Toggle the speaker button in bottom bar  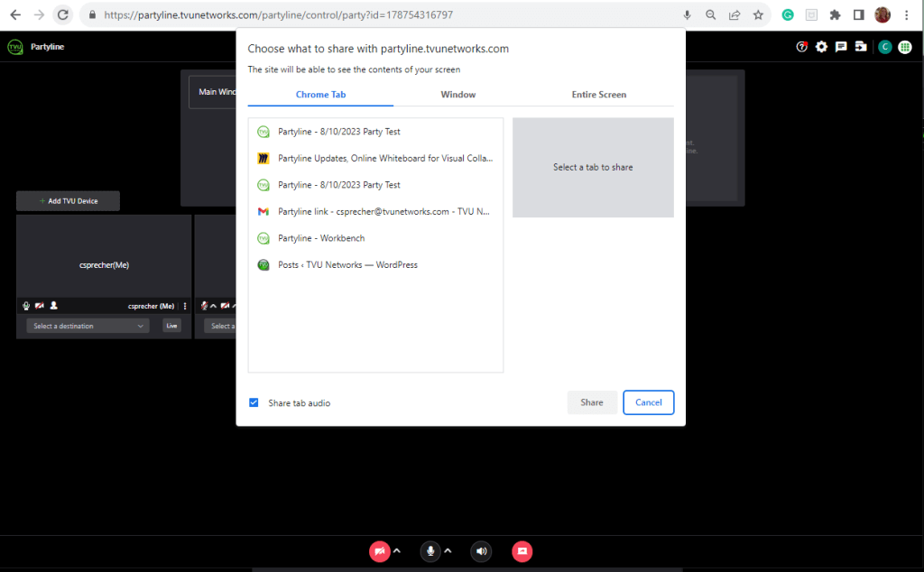point(482,551)
